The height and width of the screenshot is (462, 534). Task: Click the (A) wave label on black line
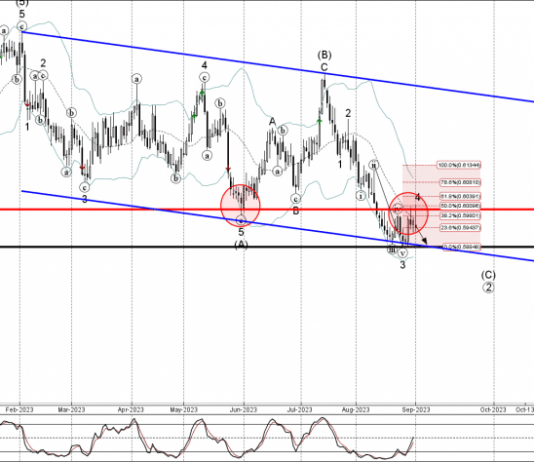pyautogui.click(x=241, y=244)
